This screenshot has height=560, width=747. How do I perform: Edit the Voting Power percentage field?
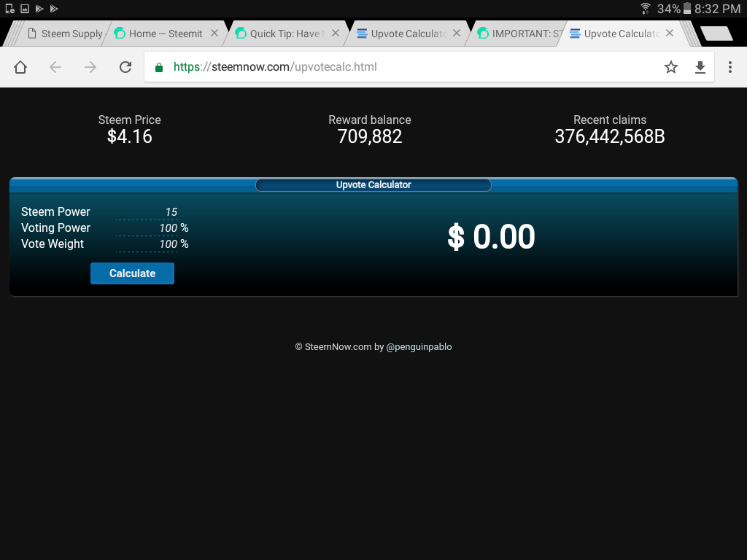(x=147, y=228)
